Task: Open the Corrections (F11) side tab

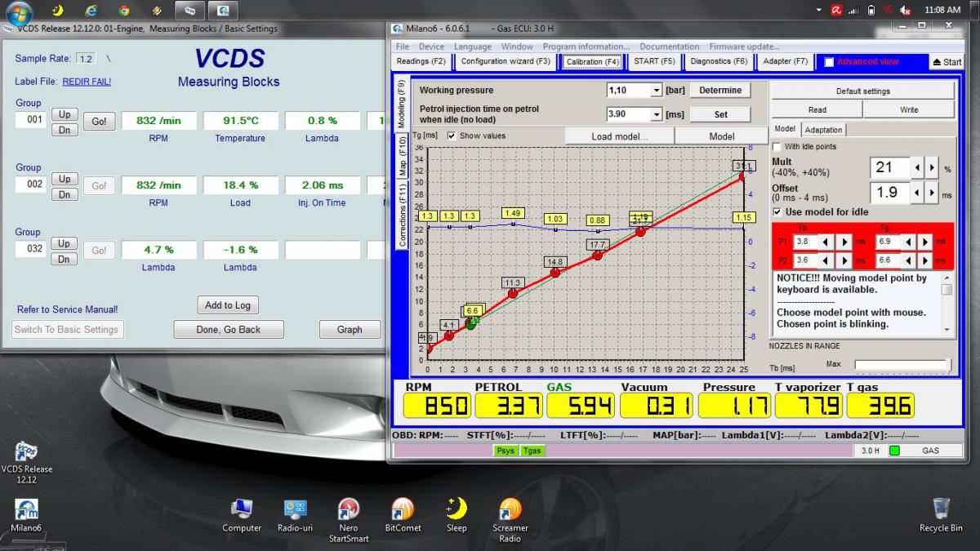Action: click(402, 216)
